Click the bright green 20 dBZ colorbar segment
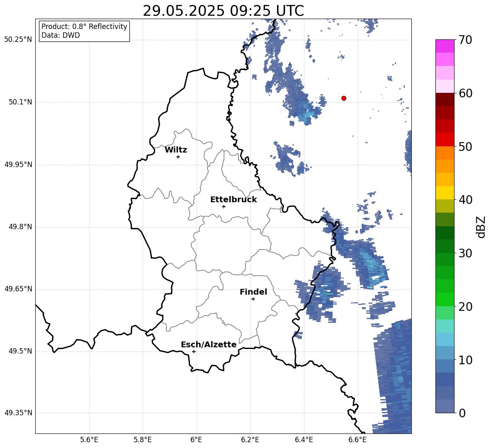The width and height of the screenshot is (491, 448). click(x=445, y=299)
